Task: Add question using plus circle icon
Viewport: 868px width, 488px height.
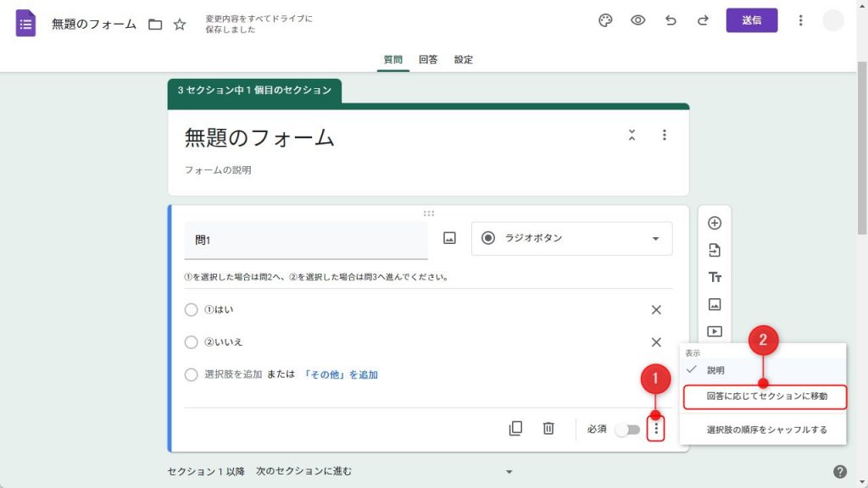Action: (x=714, y=223)
